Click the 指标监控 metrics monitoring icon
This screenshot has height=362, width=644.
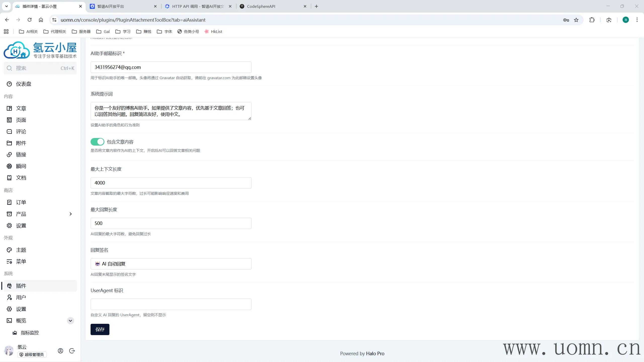[15, 333]
